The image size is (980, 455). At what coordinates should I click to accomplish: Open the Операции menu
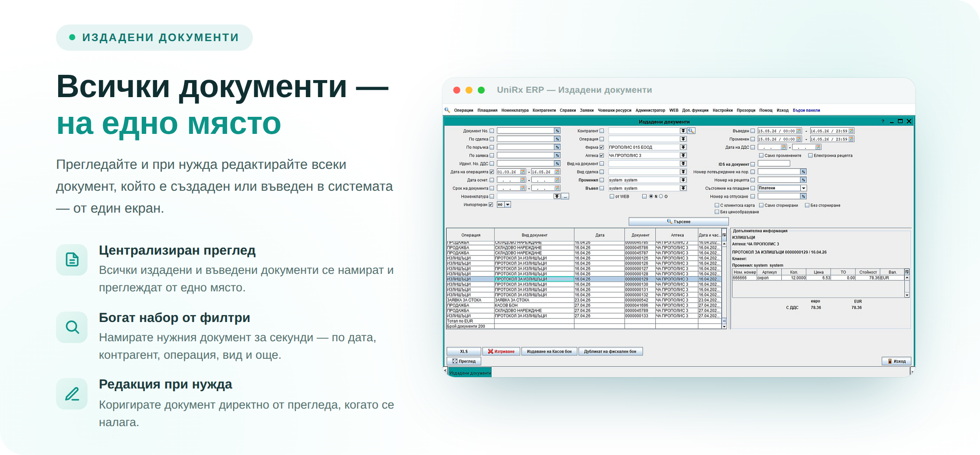[x=463, y=110]
